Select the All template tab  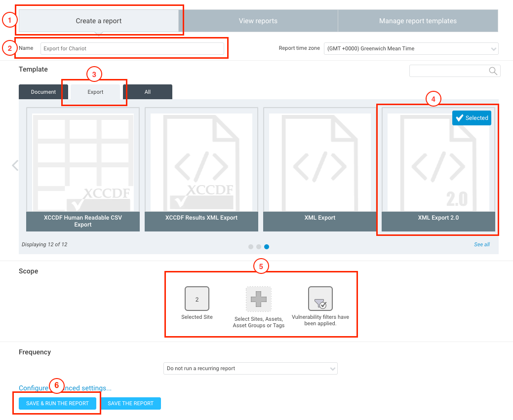[x=148, y=92]
